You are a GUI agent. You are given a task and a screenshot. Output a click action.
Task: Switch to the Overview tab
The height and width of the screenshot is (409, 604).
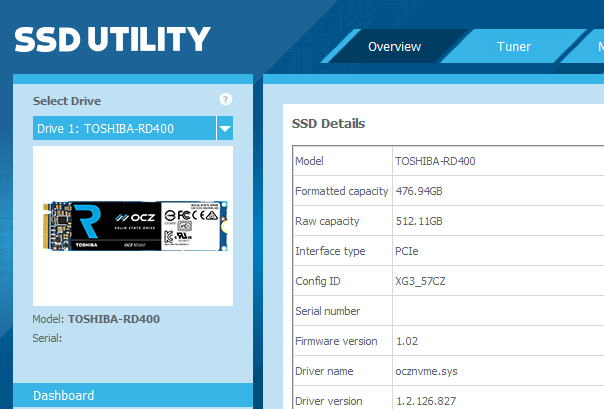tap(394, 47)
